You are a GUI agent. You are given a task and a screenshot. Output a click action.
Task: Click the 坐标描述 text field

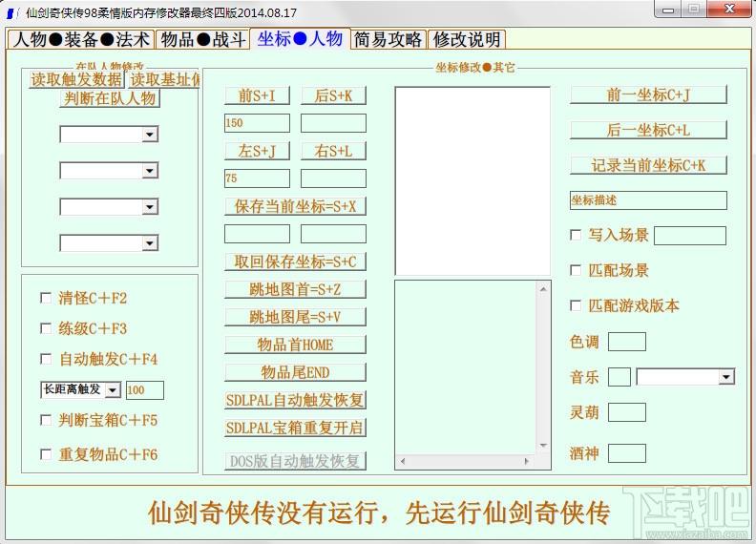pyautogui.click(x=648, y=200)
